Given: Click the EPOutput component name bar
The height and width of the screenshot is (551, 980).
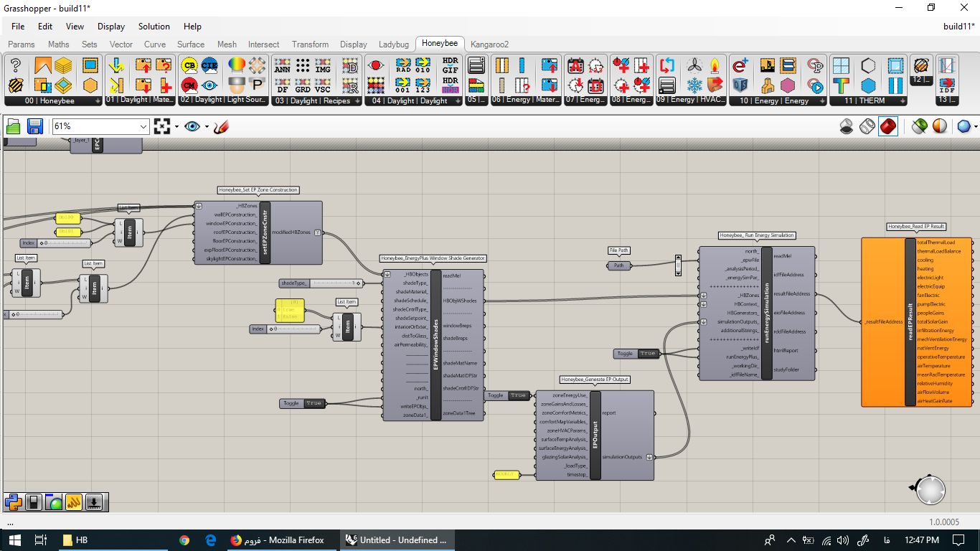Looking at the screenshot, I should tap(595, 435).
